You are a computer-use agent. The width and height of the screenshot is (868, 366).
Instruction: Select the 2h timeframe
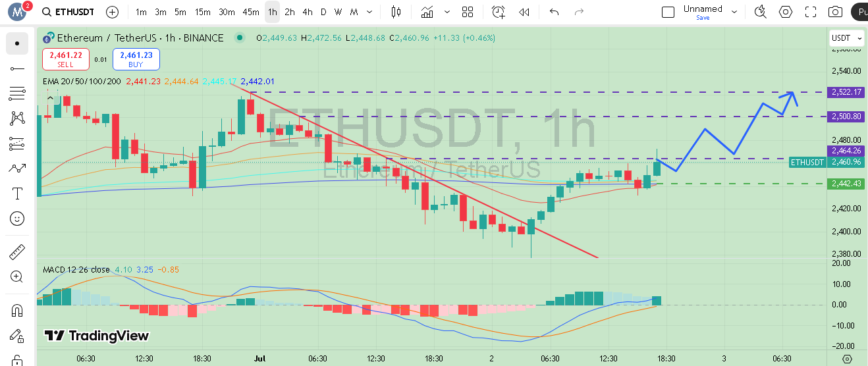point(290,12)
